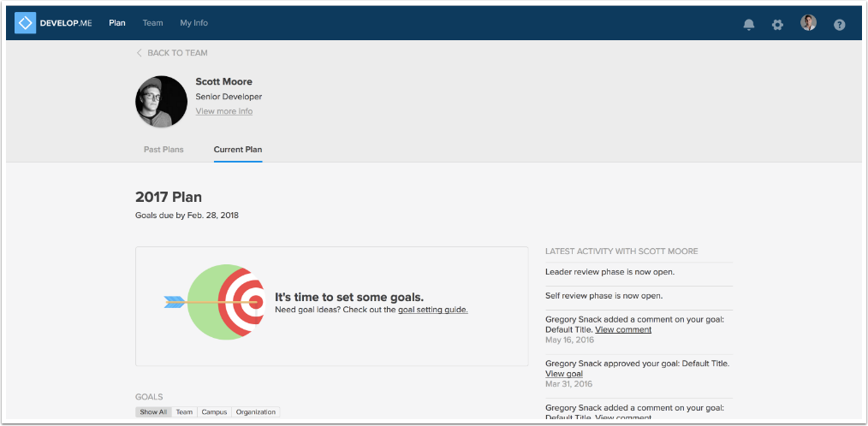
Task: Click the 'Mar 31, 2016' activity date
Action: [x=568, y=384]
